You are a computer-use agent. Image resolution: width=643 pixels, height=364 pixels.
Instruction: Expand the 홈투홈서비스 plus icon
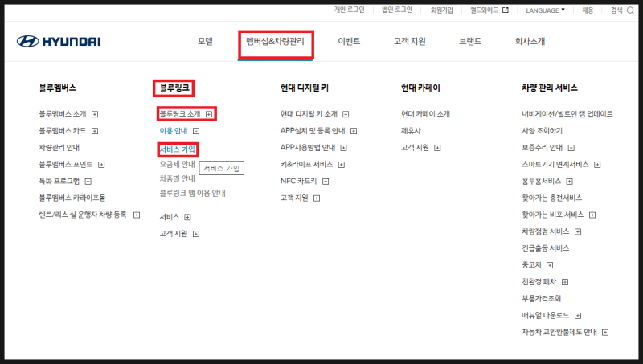[569, 181]
